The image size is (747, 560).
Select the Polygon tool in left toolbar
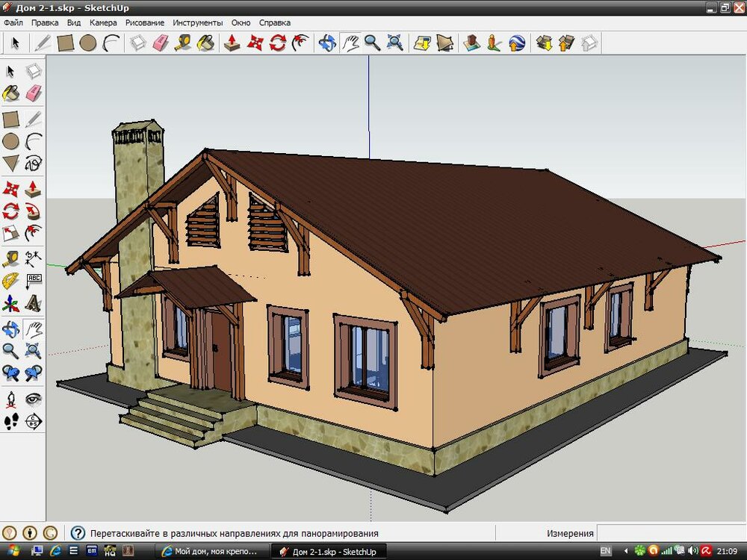point(10,164)
